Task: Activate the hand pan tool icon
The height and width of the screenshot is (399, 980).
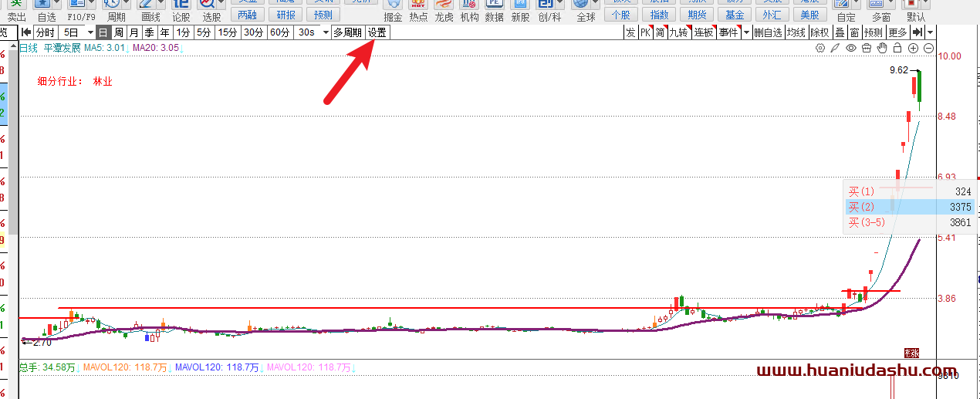Action: (x=881, y=48)
